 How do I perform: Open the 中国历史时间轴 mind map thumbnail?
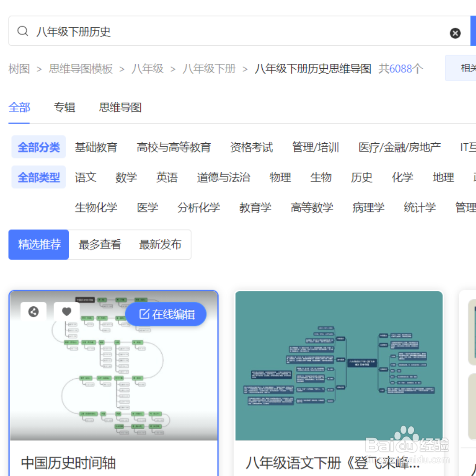114,365
